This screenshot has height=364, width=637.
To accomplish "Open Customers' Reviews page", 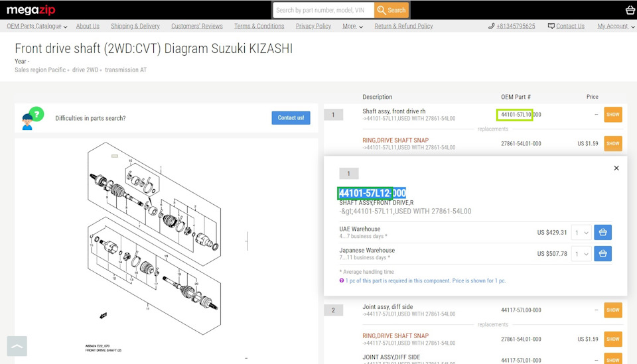I will coord(197,26).
